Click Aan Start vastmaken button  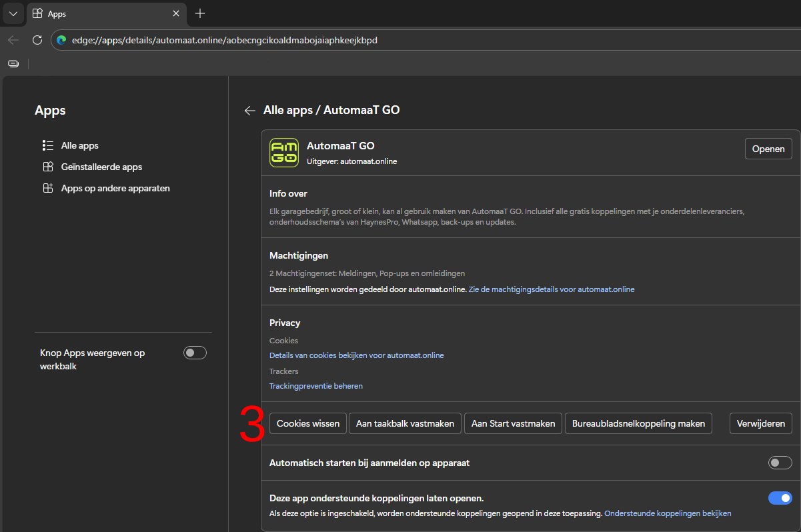[513, 423]
